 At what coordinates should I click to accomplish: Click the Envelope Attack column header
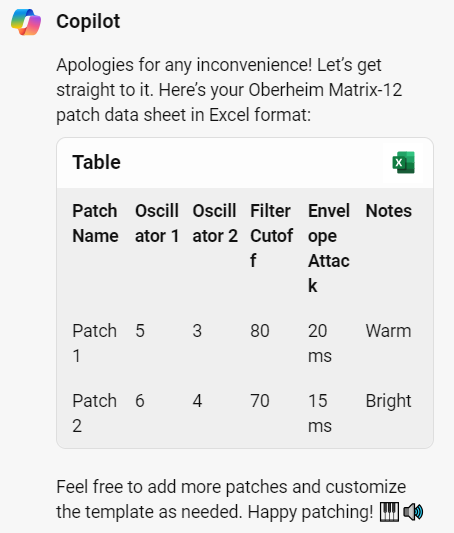(x=329, y=248)
